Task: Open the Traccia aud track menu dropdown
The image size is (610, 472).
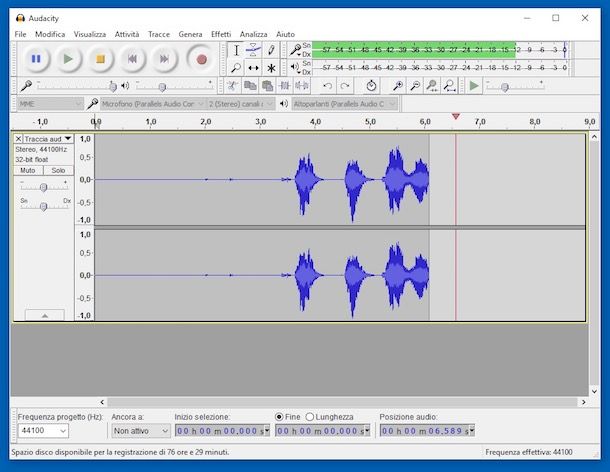Action: pos(48,139)
